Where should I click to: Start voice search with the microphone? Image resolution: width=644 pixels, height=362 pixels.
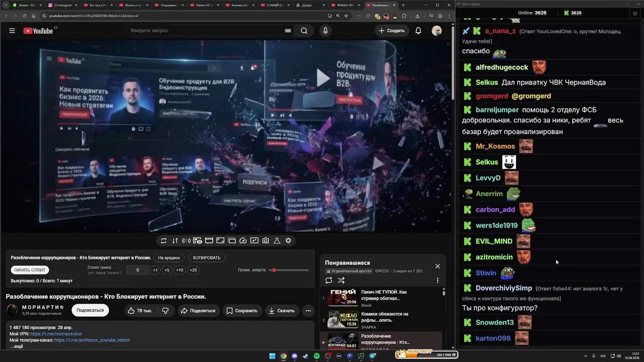point(326,31)
